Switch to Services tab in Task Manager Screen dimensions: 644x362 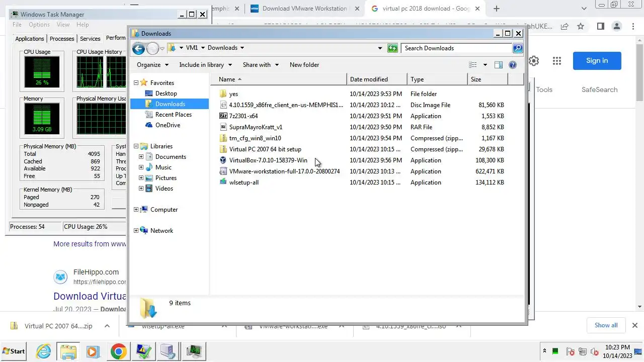coord(90,39)
